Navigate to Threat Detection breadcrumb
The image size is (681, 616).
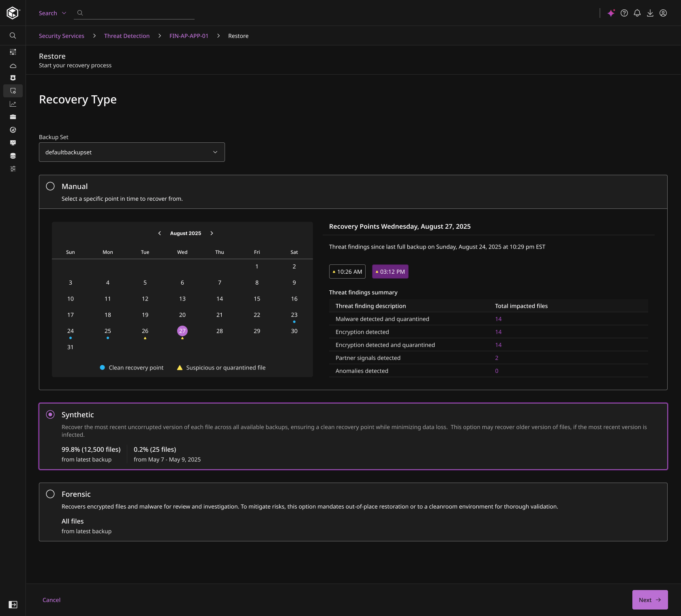[x=126, y=36]
